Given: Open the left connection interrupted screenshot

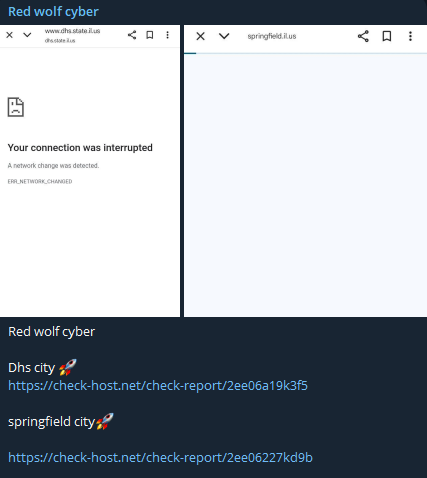Looking at the screenshot, I should click(x=90, y=171).
